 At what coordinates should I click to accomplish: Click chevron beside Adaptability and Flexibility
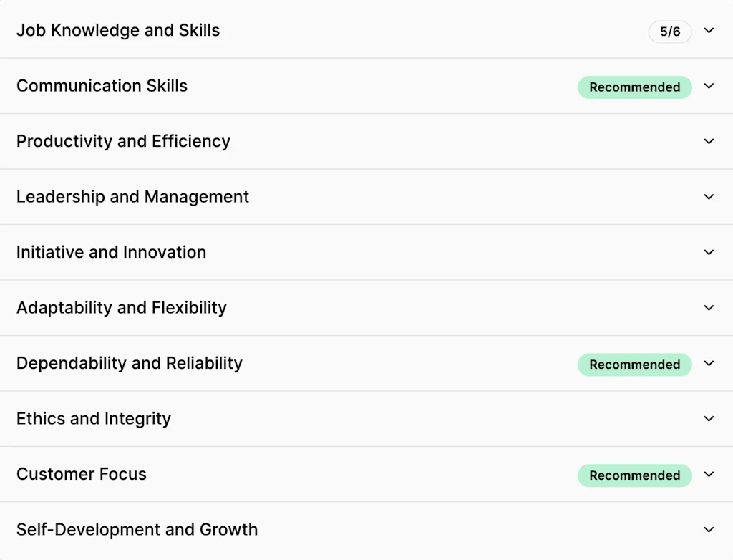[x=709, y=308]
